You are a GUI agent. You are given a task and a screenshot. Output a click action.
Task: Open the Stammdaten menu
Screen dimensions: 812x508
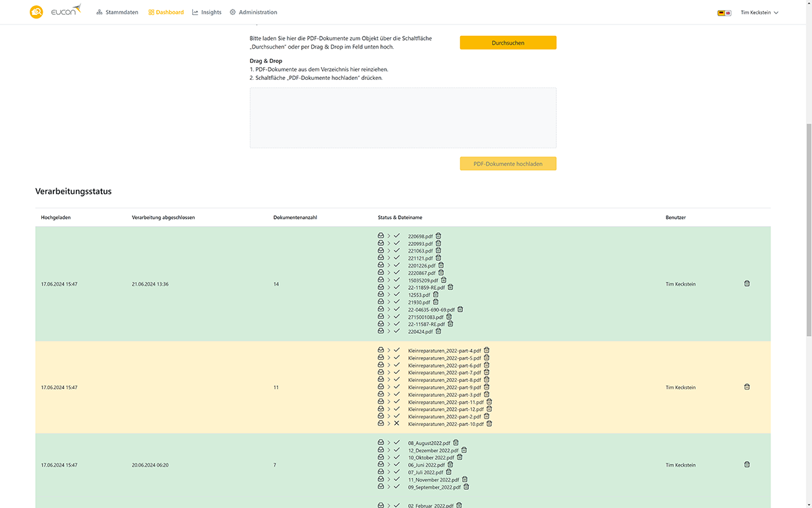click(117, 12)
